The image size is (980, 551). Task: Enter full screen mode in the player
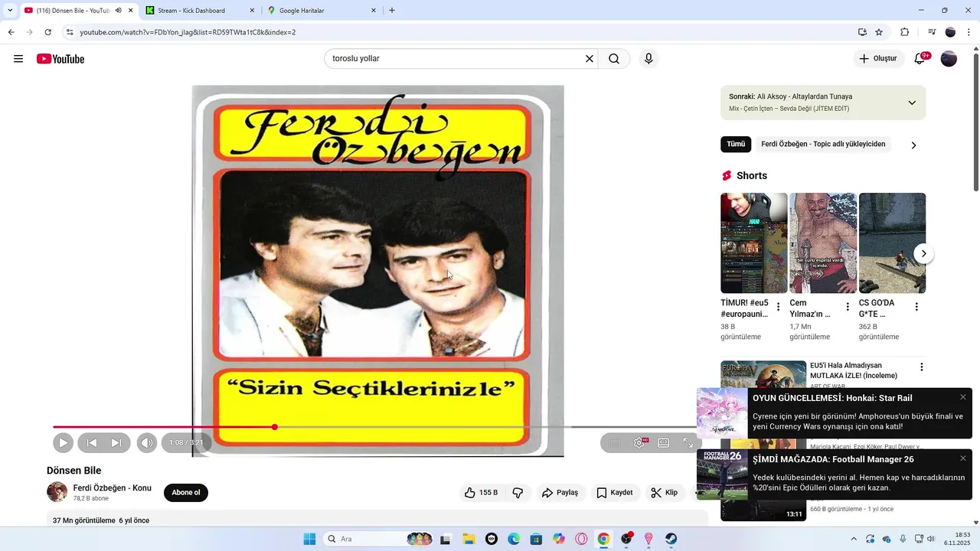click(x=688, y=442)
